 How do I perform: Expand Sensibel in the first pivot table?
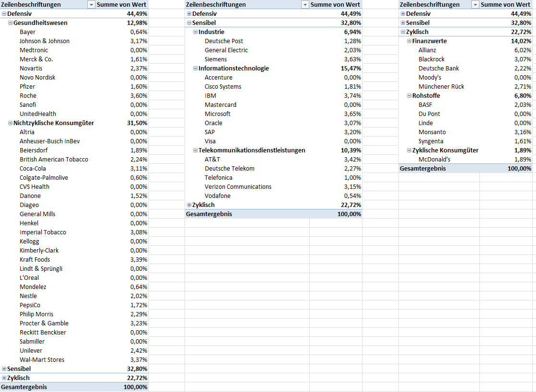tap(4, 369)
